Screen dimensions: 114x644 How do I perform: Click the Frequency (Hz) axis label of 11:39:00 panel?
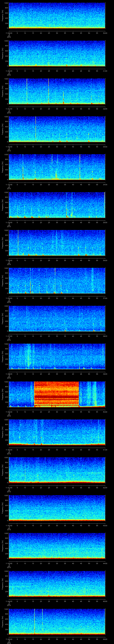click(x=3, y=394)
